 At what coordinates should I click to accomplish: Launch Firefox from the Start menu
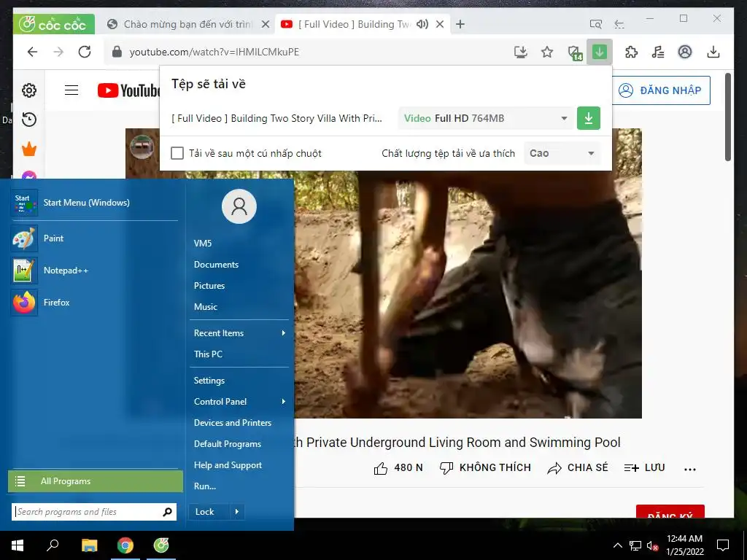[x=94, y=302]
